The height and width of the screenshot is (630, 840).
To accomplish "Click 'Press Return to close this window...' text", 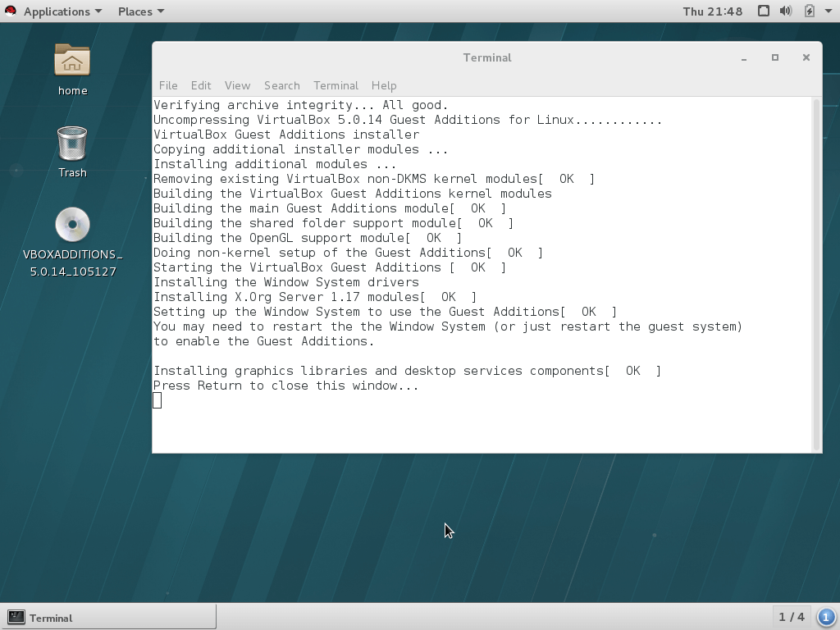I will click(285, 386).
